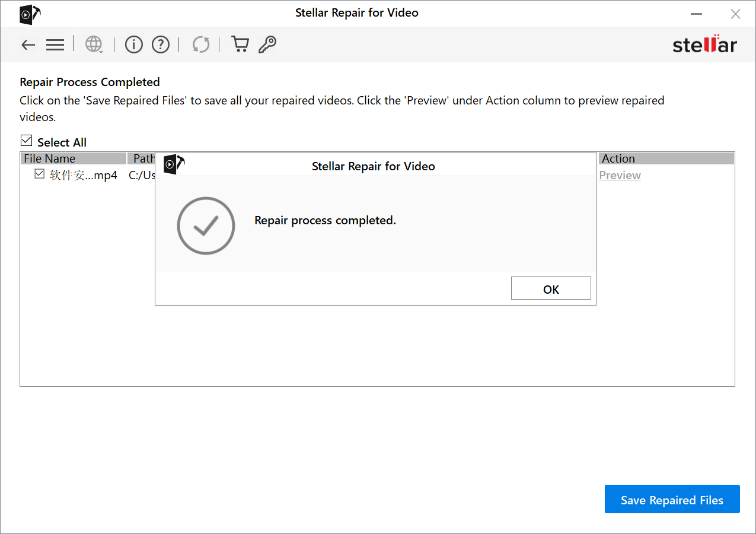Click the app icon in main title bar
The height and width of the screenshot is (534, 756).
point(30,14)
